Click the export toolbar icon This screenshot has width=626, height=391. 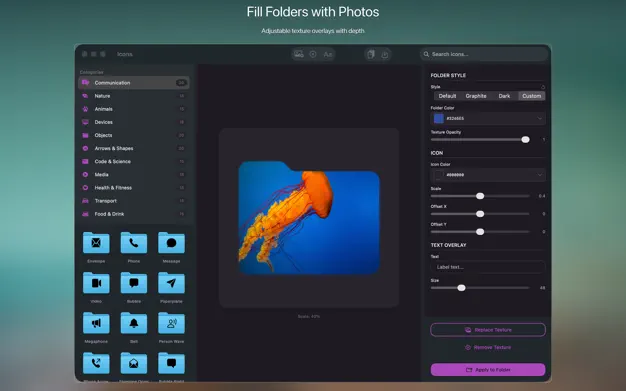tap(385, 54)
